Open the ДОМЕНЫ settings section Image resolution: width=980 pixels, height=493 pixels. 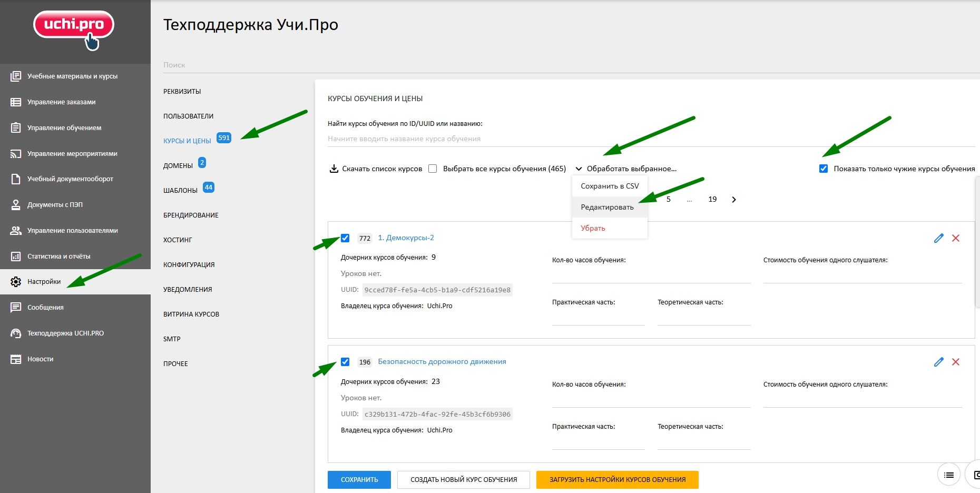point(178,166)
